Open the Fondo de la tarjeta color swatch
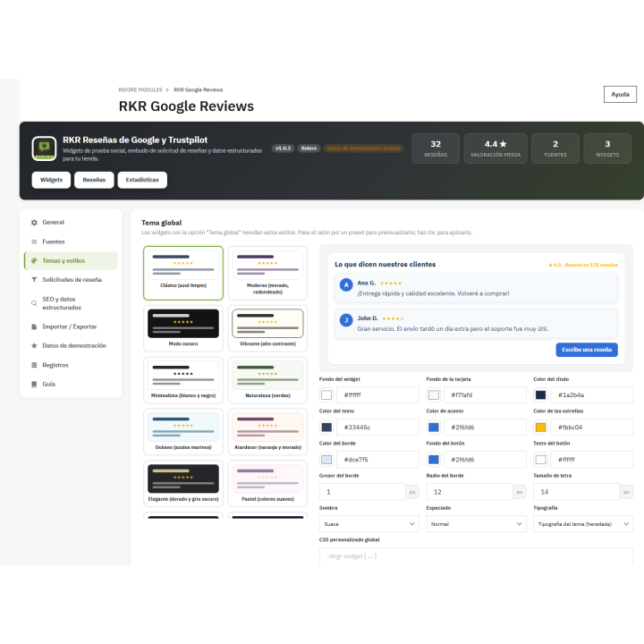 click(x=433, y=394)
